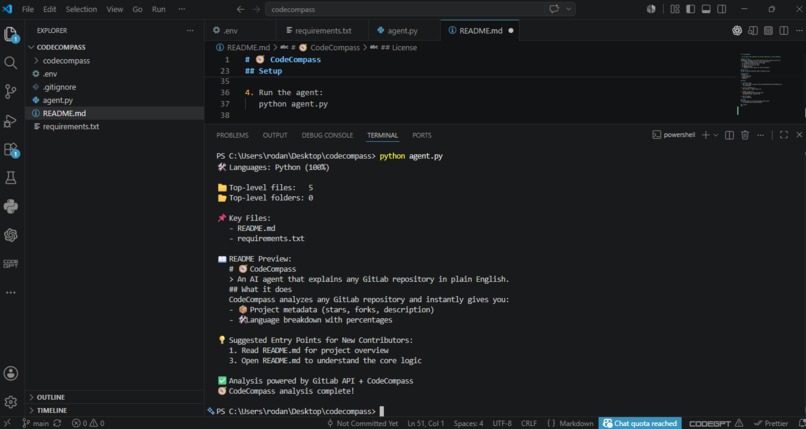The width and height of the screenshot is (806, 429).
Task: Switch to the requirements.txt editor tab
Action: (322, 31)
